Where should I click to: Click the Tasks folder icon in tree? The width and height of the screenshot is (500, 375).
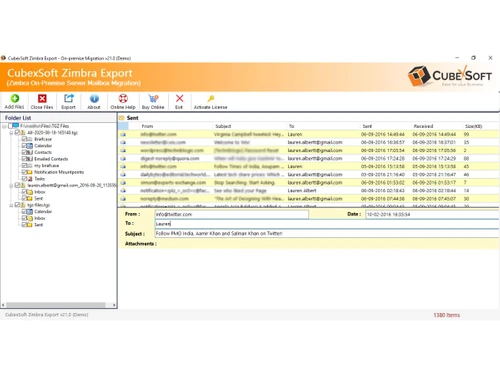(x=30, y=179)
